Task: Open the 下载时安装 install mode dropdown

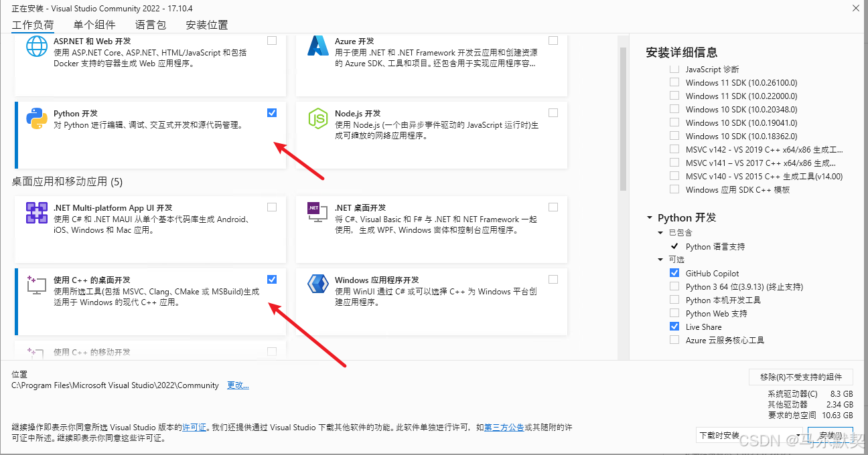Action: (x=749, y=435)
